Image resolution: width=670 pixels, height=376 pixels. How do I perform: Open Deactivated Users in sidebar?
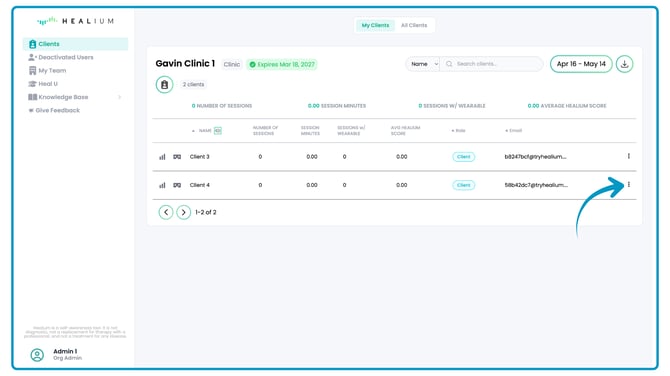coord(61,57)
